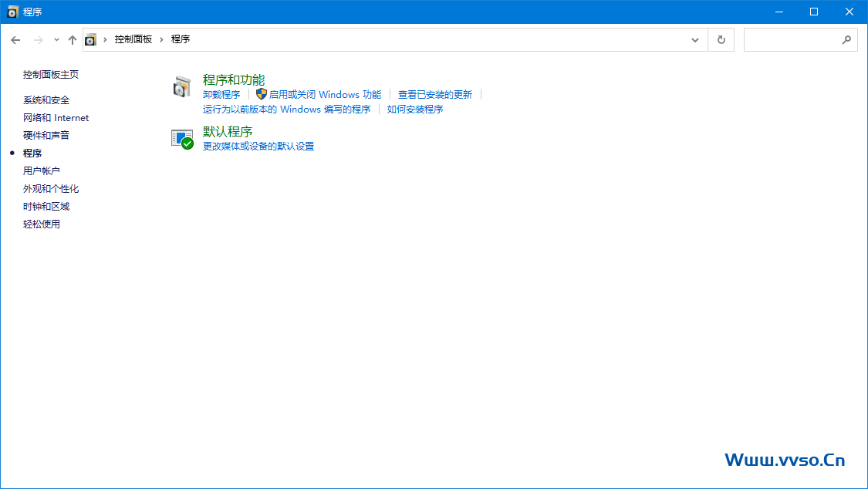Click 控制面板主页 at the top of sidebar
The width and height of the screenshot is (868, 489).
click(x=50, y=74)
